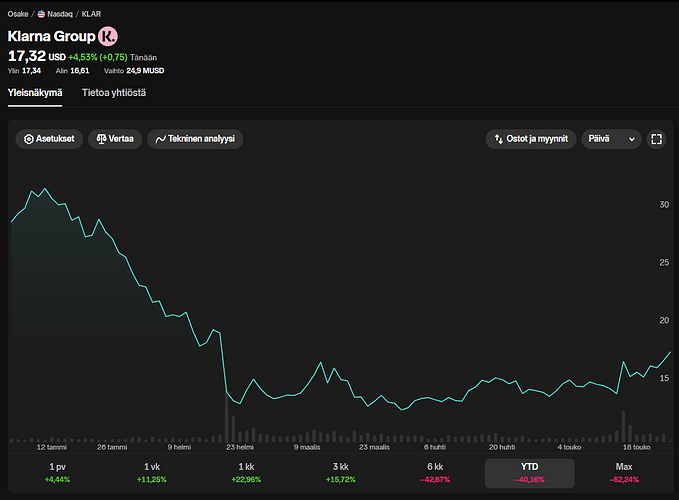679x500 pixels.
Task: Go to Nasdaq breadcrumb link
Action: coord(60,14)
